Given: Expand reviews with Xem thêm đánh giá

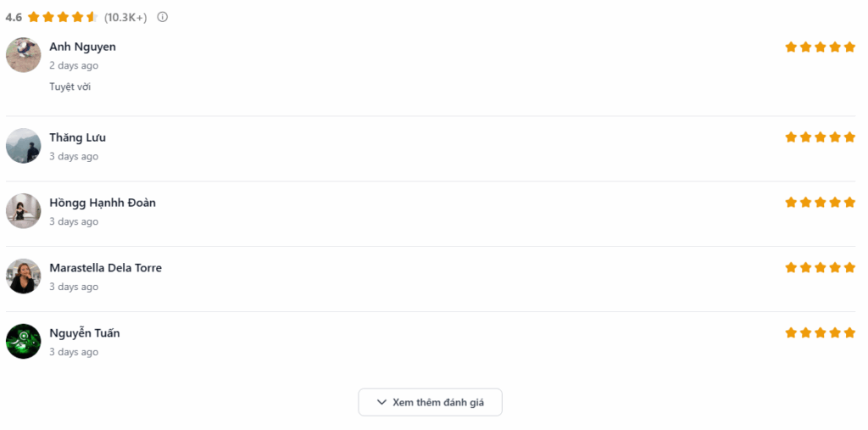Looking at the screenshot, I should pos(430,402).
